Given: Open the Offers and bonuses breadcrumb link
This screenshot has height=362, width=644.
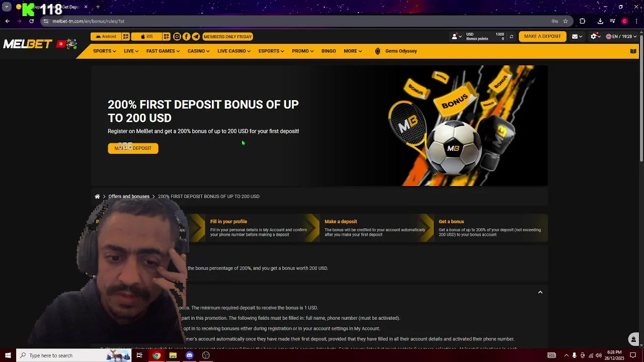Looking at the screenshot, I should pos(129,197).
